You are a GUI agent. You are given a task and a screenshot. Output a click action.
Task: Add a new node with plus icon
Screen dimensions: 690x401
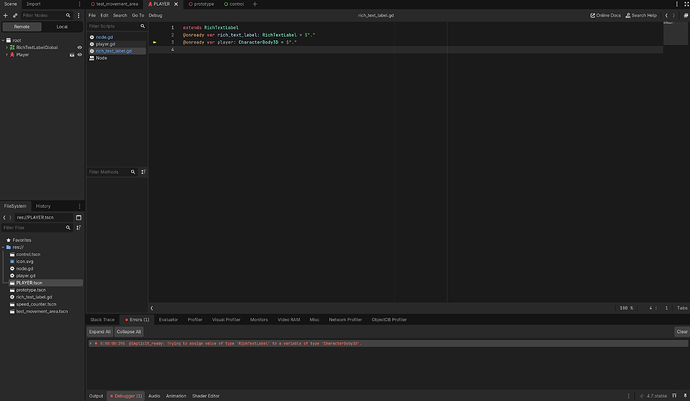(5, 15)
